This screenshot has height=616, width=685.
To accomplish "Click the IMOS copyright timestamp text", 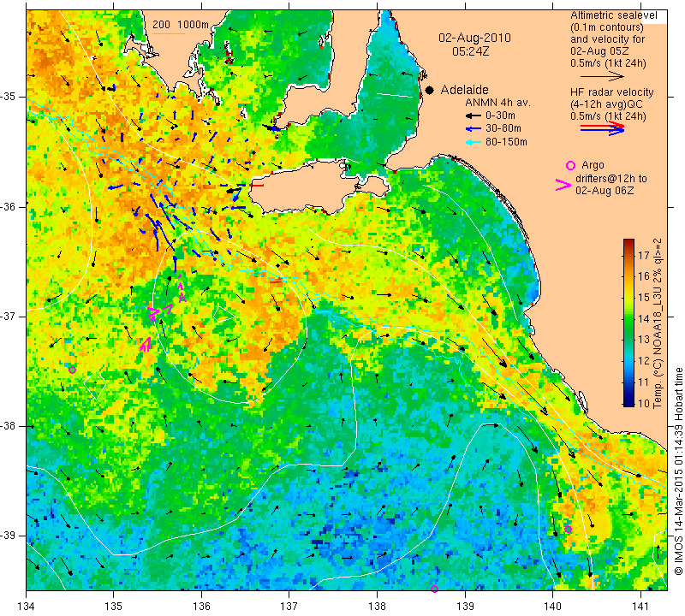I will point(678,471).
